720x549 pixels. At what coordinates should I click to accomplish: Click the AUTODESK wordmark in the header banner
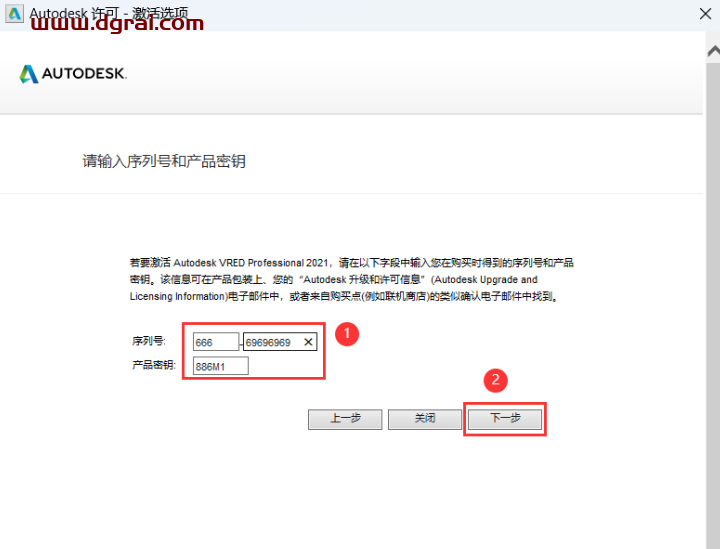pos(84,74)
